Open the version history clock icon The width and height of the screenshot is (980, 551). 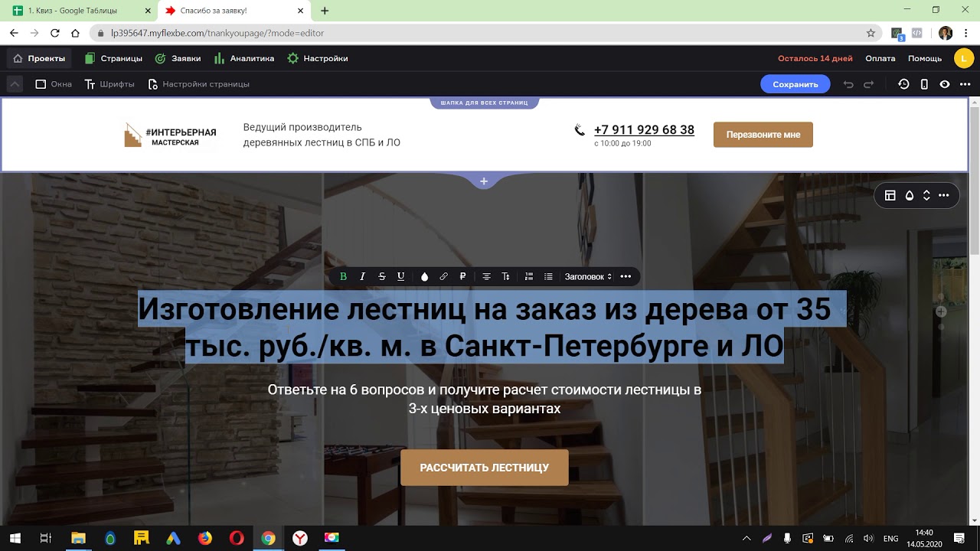(x=903, y=84)
